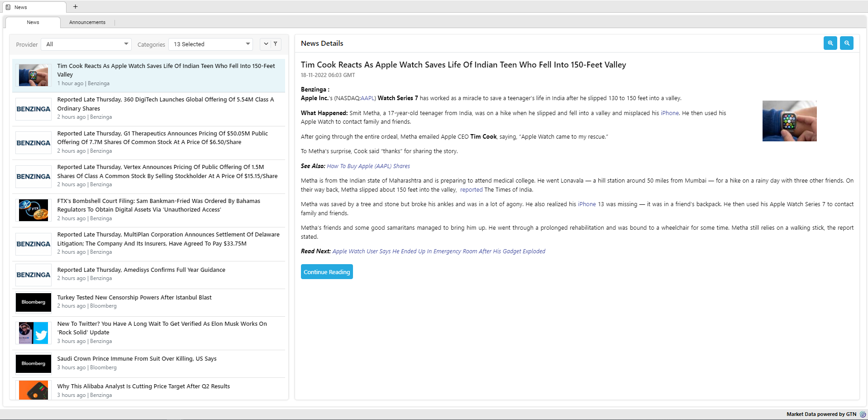Open the AAPL ticker link in the article
Image resolution: width=868 pixels, height=420 pixels.
(x=367, y=98)
